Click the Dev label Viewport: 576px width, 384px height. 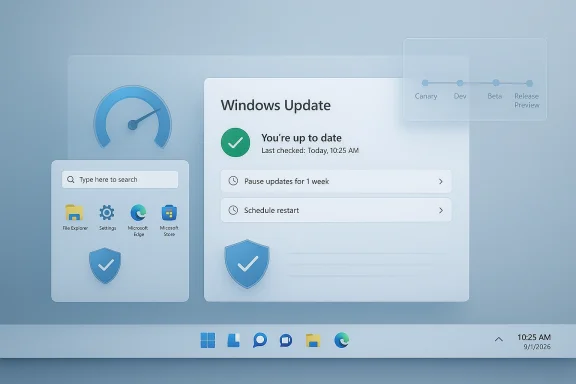(460, 96)
